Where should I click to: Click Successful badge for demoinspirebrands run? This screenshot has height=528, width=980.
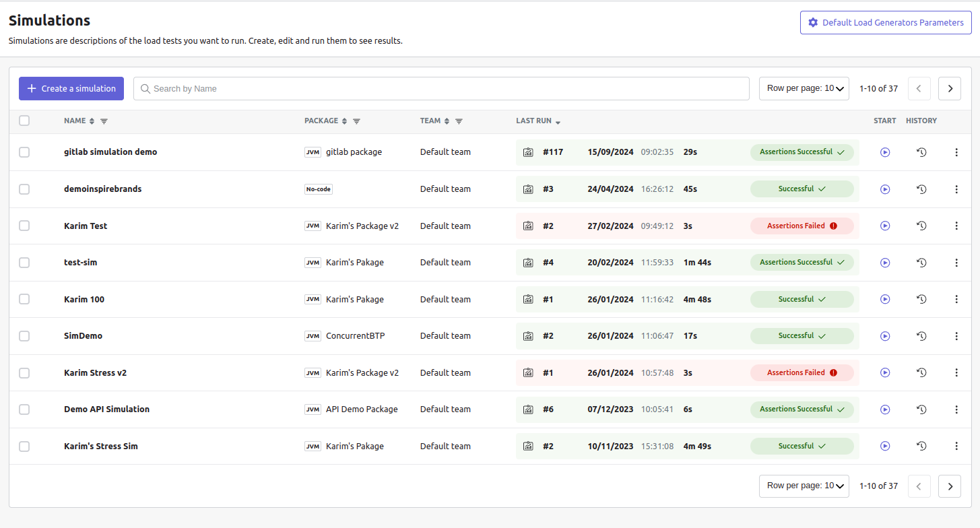802,189
